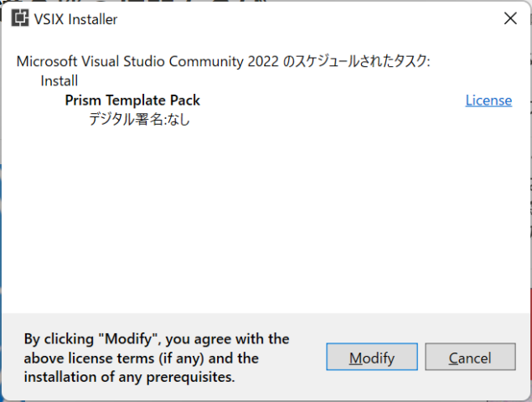Click the VSIX Installer title text

[x=75, y=19]
